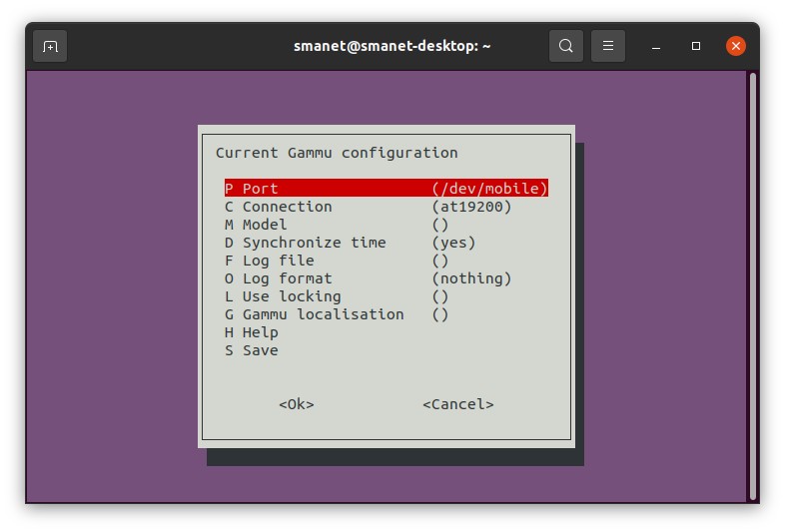Select the Connection menu entry

386,207
